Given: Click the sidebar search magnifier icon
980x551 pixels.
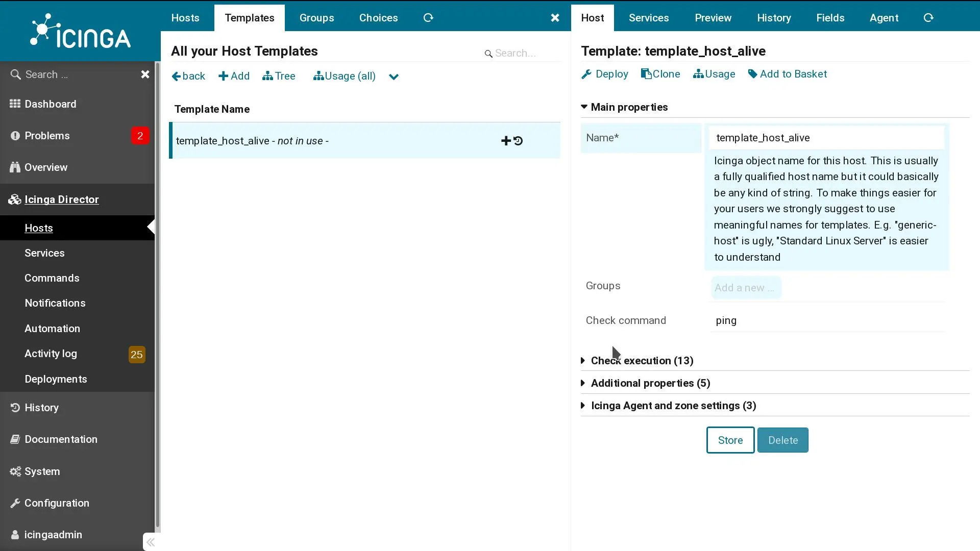Looking at the screenshot, I should 15,74.
